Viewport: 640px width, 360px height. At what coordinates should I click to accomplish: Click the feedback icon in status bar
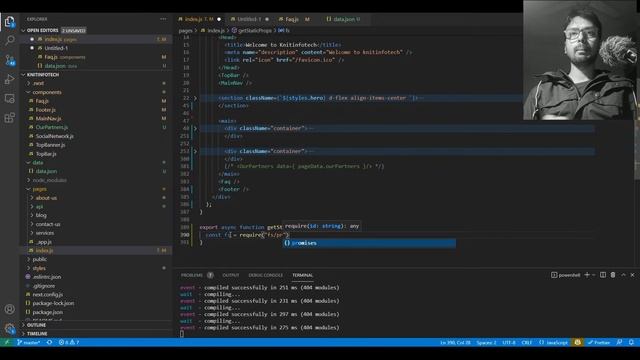point(620,342)
